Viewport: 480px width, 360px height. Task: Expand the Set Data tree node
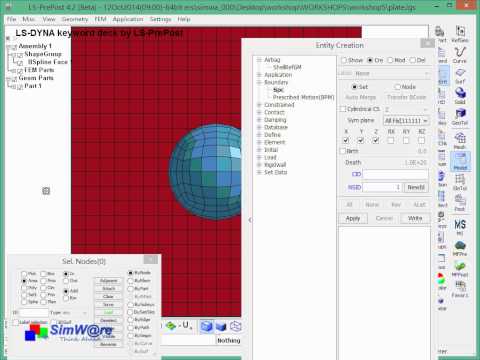[x=259, y=172]
